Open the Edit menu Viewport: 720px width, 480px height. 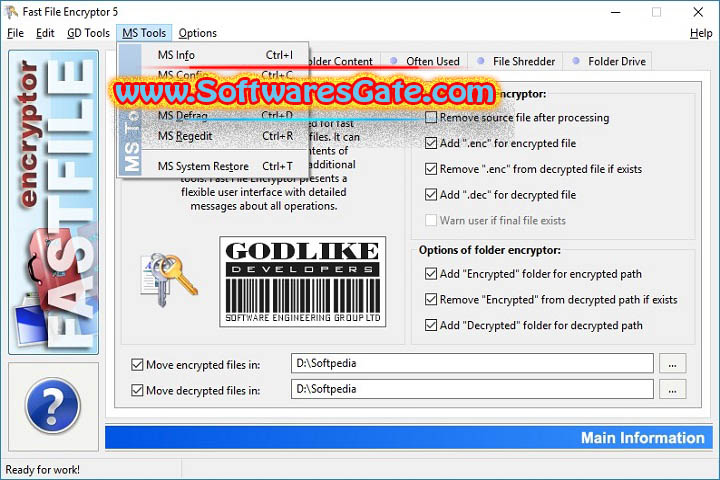click(x=45, y=33)
